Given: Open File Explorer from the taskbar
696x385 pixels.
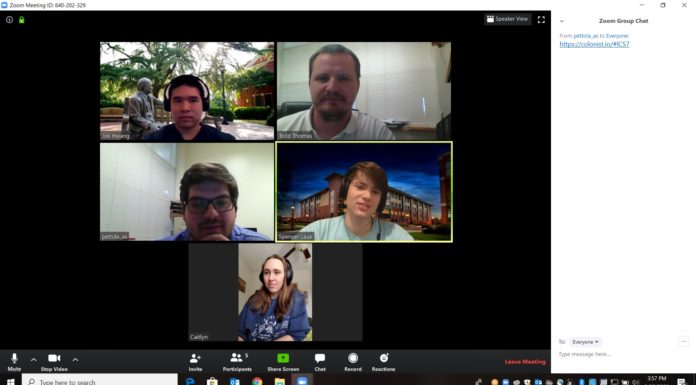Looking at the screenshot, I should click(x=279, y=381).
